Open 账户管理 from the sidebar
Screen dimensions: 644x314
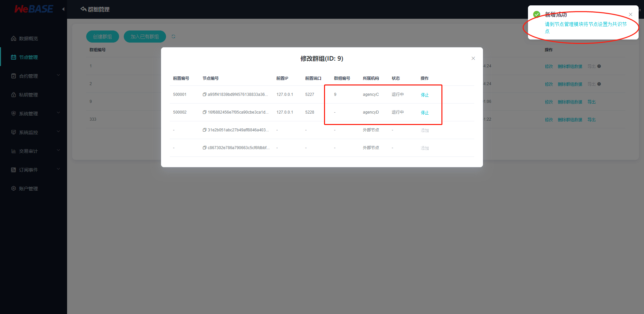tap(29, 189)
